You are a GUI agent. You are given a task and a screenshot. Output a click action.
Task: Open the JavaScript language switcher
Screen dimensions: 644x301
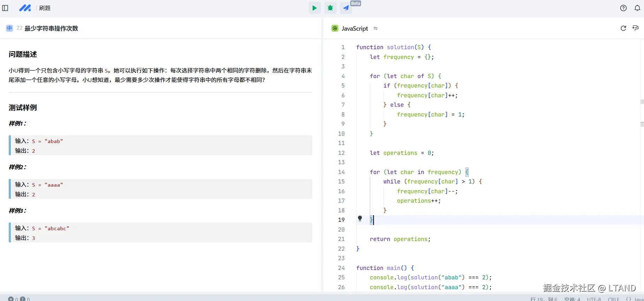point(355,28)
